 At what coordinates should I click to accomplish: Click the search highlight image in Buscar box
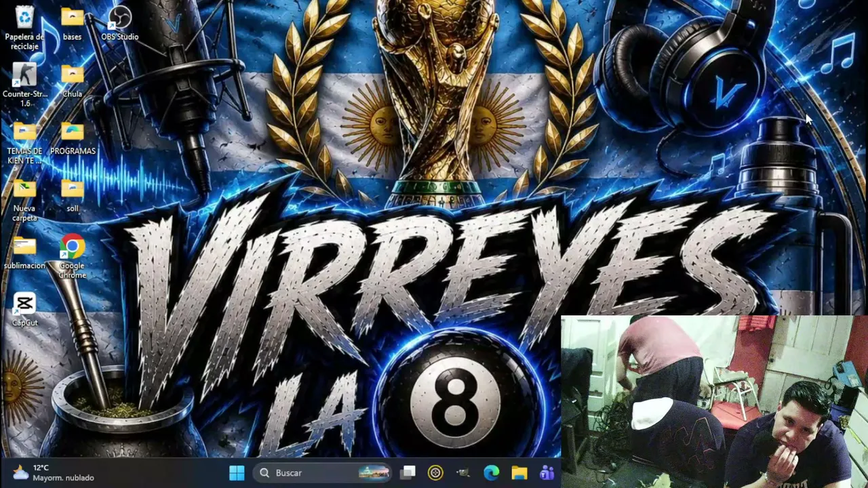[x=374, y=473]
